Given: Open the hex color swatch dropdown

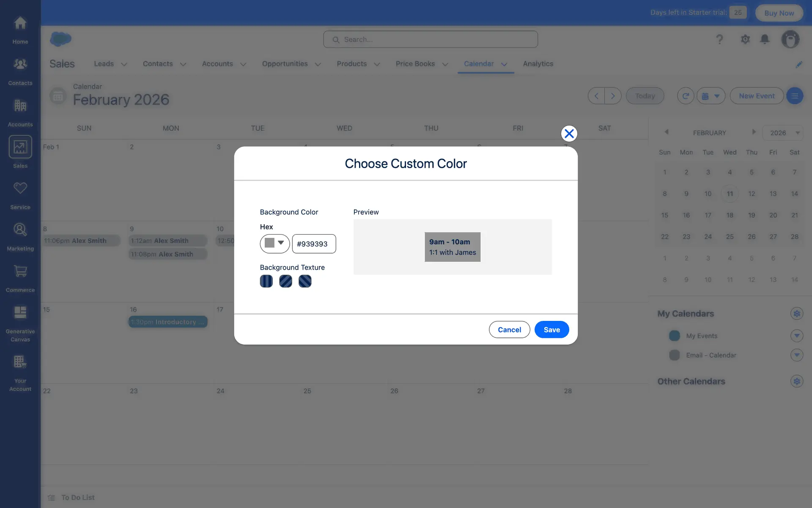Looking at the screenshot, I should coord(274,244).
